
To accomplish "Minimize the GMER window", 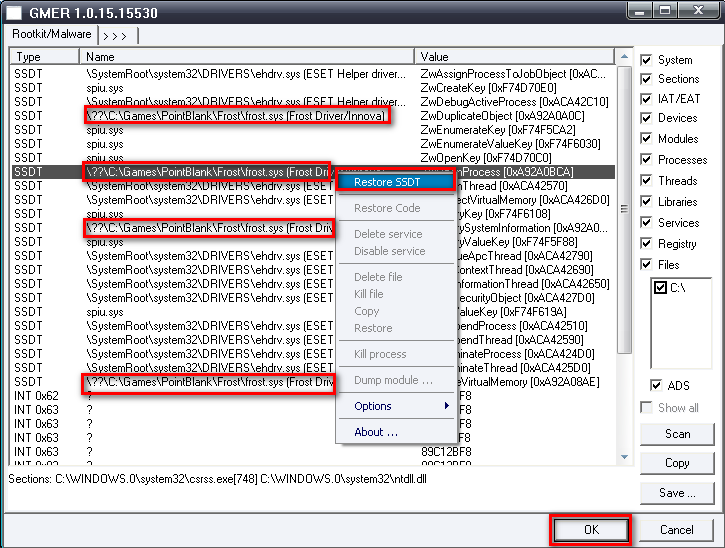I will tap(639, 10).
